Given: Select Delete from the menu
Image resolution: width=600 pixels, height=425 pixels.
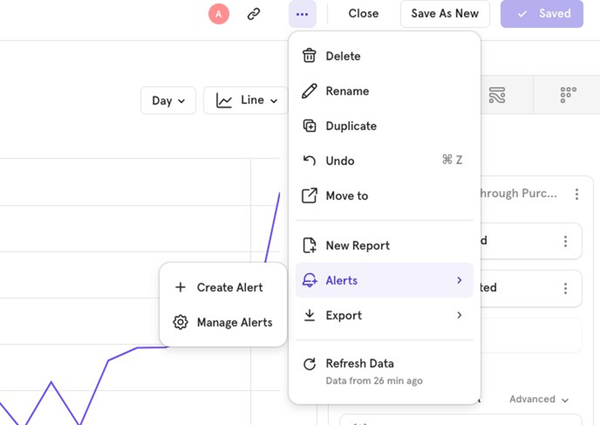Looking at the screenshot, I should 384,56.
